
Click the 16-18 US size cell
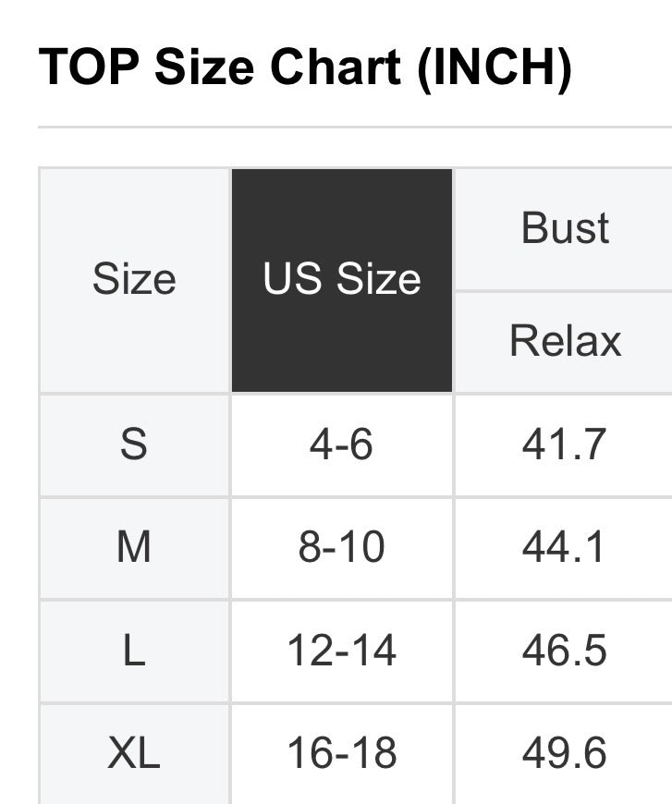pyautogui.click(x=342, y=753)
